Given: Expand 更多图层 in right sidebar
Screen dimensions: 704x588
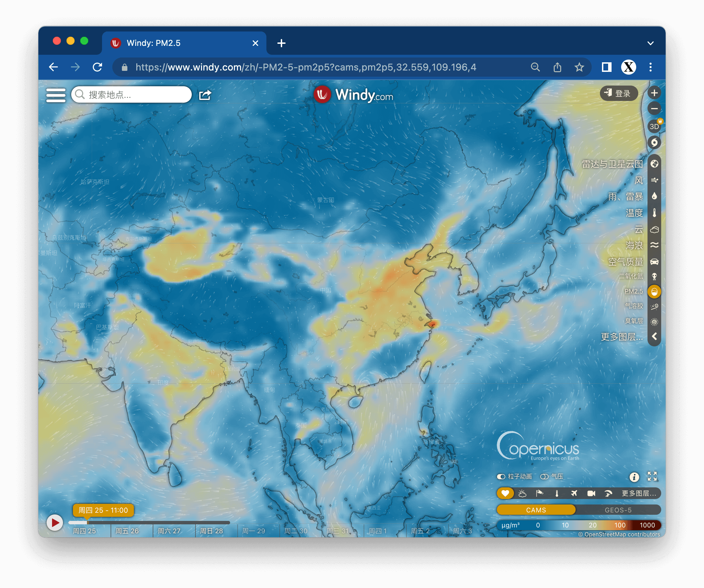Looking at the screenshot, I should point(621,337).
